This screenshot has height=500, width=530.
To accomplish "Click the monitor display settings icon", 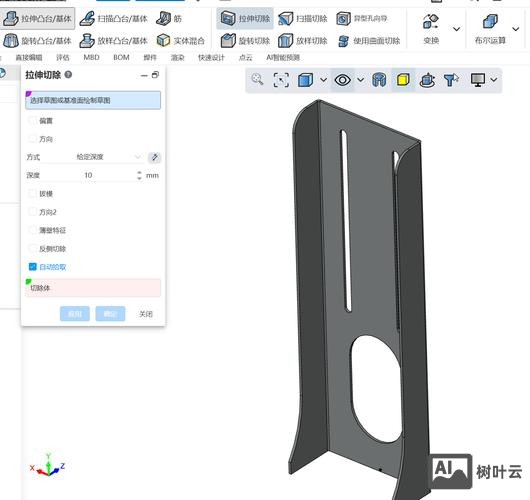I will pos(478,80).
